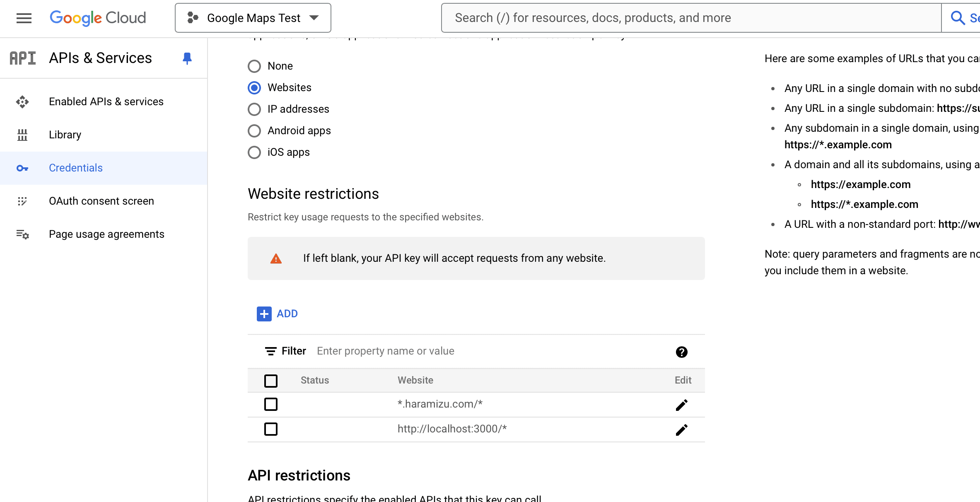Select the IP addresses restriction
The image size is (980, 502).
(254, 109)
